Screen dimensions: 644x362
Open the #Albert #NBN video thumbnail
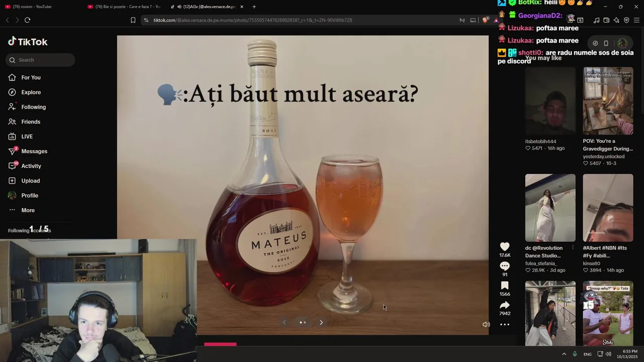[608, 208]
